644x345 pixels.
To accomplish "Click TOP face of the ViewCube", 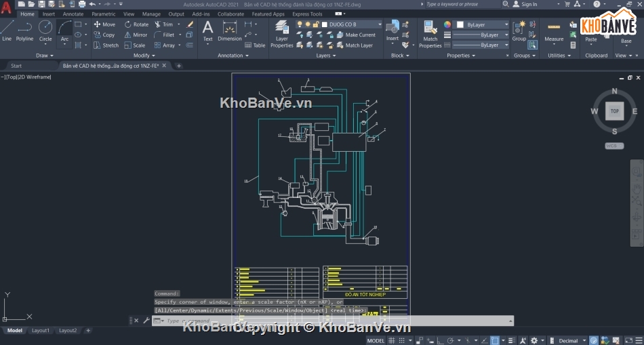I will click(x=614, y=111).
